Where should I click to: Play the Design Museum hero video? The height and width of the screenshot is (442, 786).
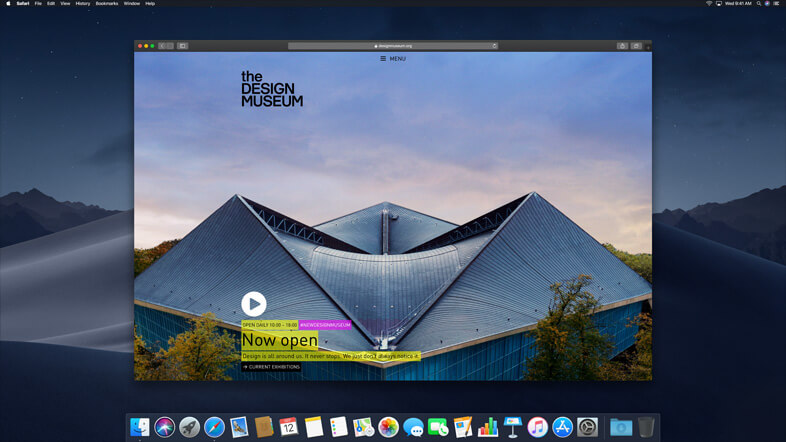click(254, 303)
